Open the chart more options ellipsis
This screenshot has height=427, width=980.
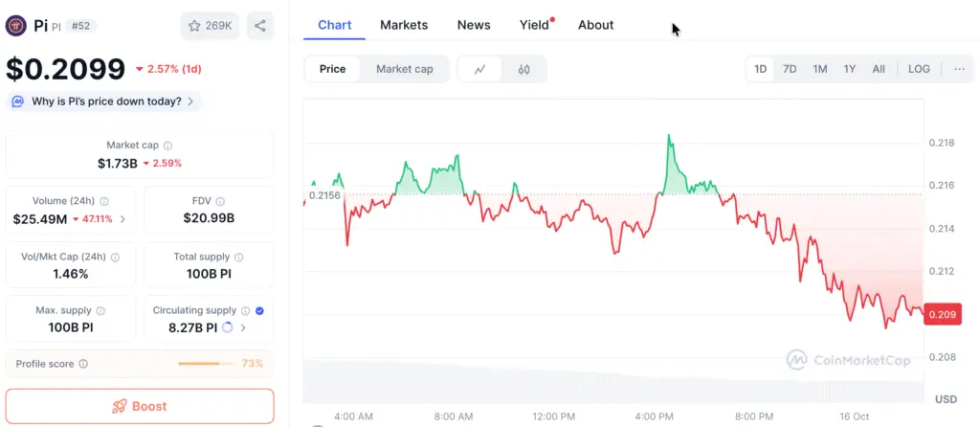[958, 69]
